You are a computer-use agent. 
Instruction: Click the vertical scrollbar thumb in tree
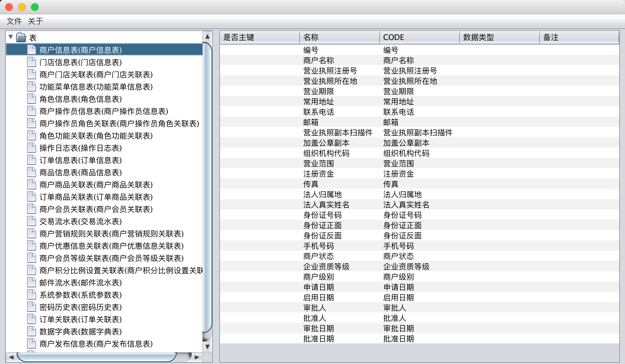(207, 187)
